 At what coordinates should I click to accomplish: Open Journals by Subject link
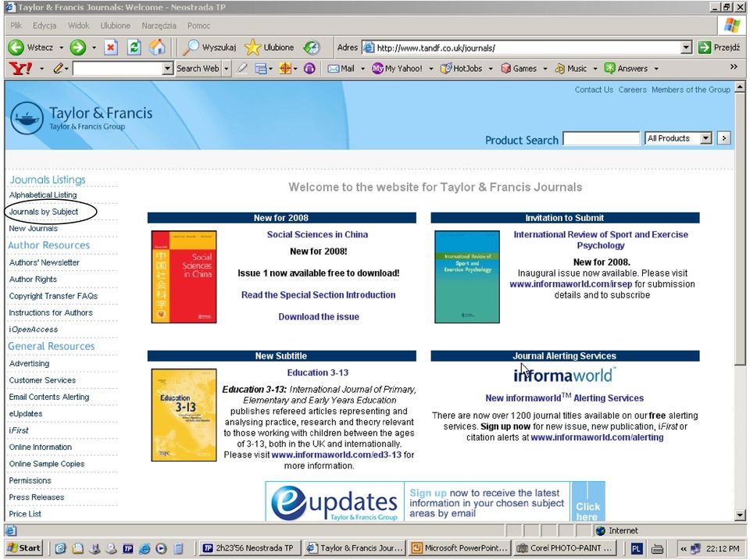pyautogui.click(x=44, y=212)
